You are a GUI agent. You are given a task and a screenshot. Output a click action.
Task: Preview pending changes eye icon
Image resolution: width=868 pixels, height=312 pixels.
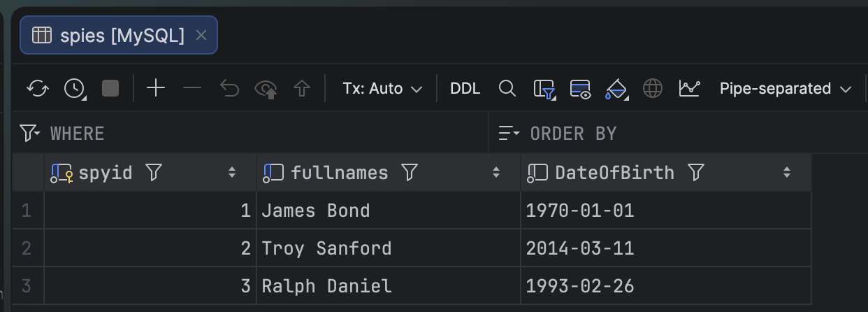[x=266, y=89]
